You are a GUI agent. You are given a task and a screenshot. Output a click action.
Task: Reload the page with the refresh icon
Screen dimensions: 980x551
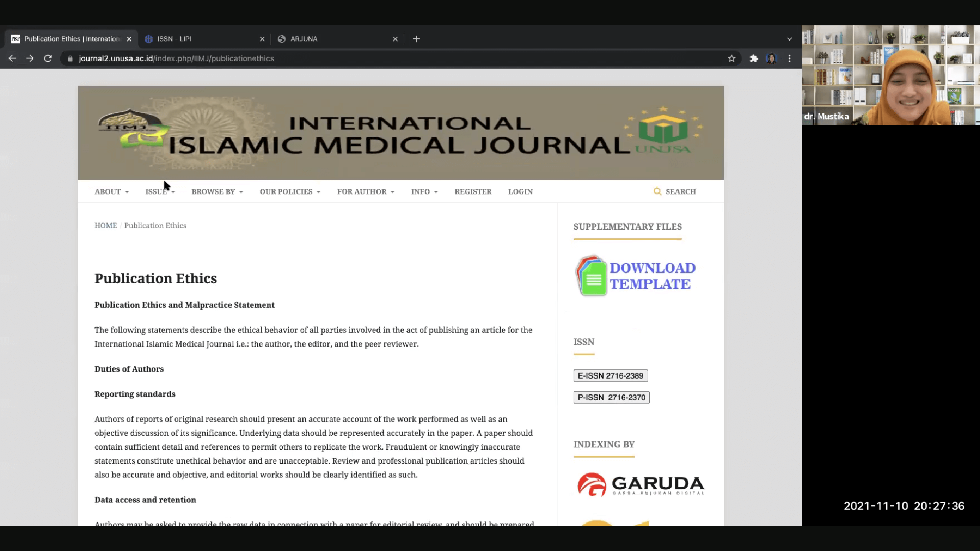(x=48, y=59)
